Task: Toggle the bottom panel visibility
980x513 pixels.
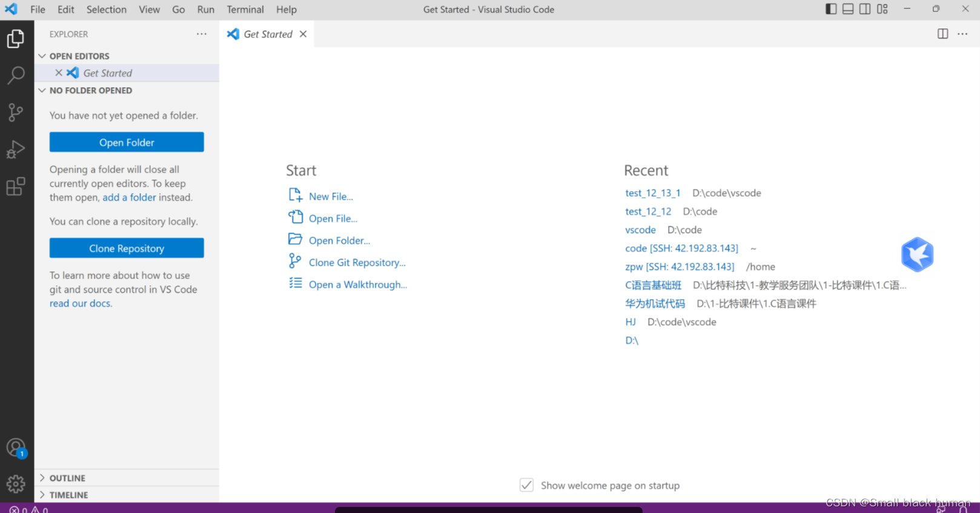Action: coord(848,9)
